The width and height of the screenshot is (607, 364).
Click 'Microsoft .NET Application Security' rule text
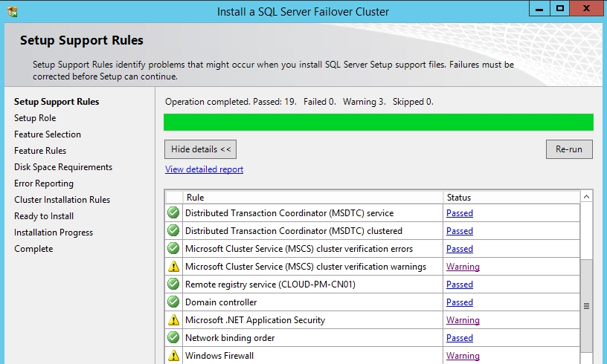[x=255, y=320]
